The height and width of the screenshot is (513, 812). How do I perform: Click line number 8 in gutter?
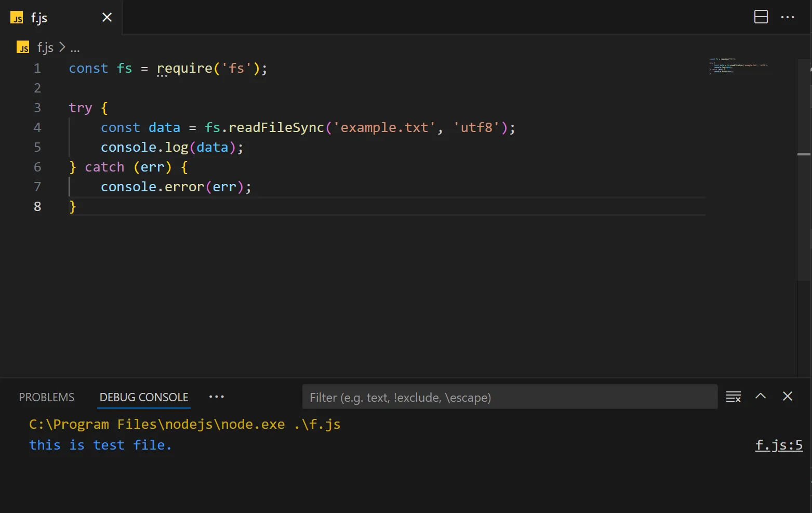click(37, 207)
